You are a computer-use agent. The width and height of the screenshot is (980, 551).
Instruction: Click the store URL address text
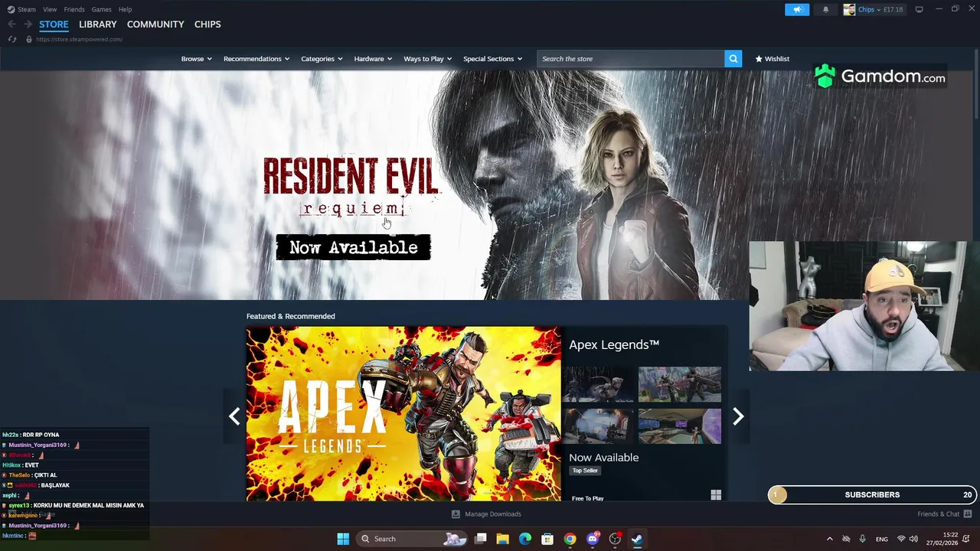[79, 39]
